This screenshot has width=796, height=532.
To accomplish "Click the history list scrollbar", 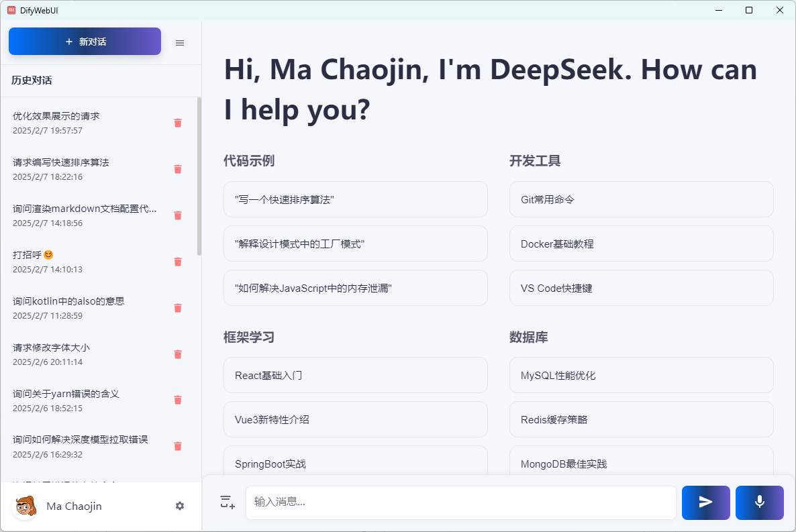I will click(x=199, y=176).
